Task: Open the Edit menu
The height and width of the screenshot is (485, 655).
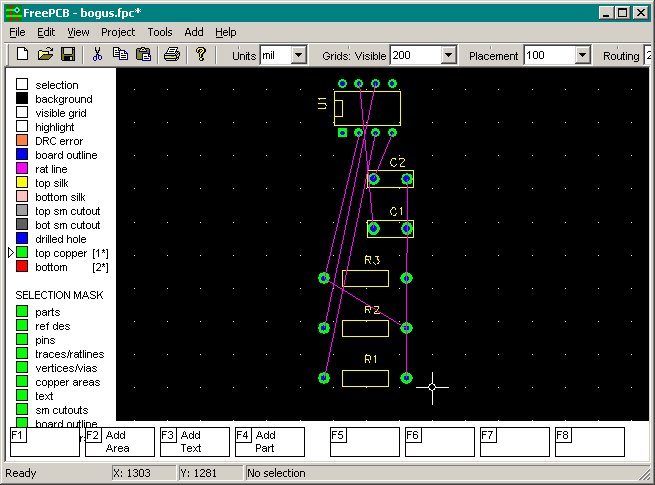Action: pos(46,32)
